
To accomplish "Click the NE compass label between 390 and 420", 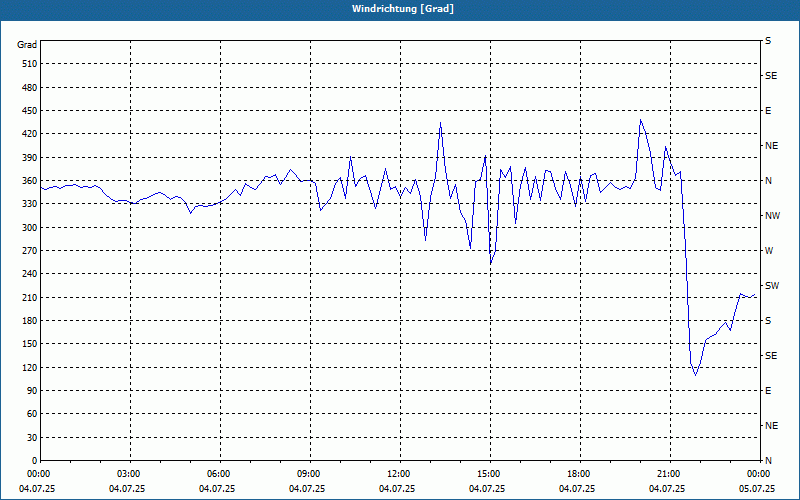I will click(x=772, y=146).
